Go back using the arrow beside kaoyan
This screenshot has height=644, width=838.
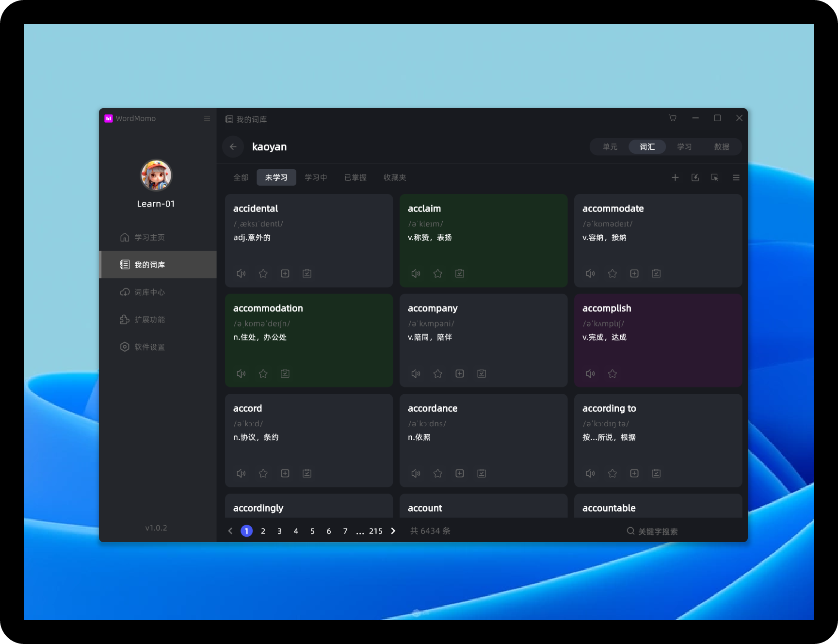point(233,147)
